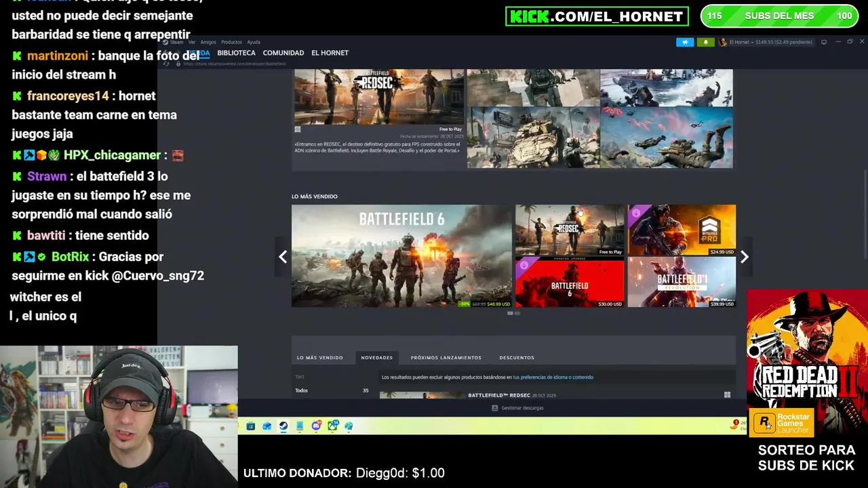Open Discord from the taskbar
868x488 pixels.
tap(317, 426)
